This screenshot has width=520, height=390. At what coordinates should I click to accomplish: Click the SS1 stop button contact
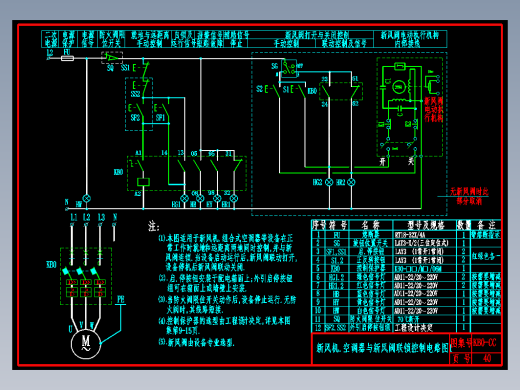pyautogui.click(x=141, y=68)
